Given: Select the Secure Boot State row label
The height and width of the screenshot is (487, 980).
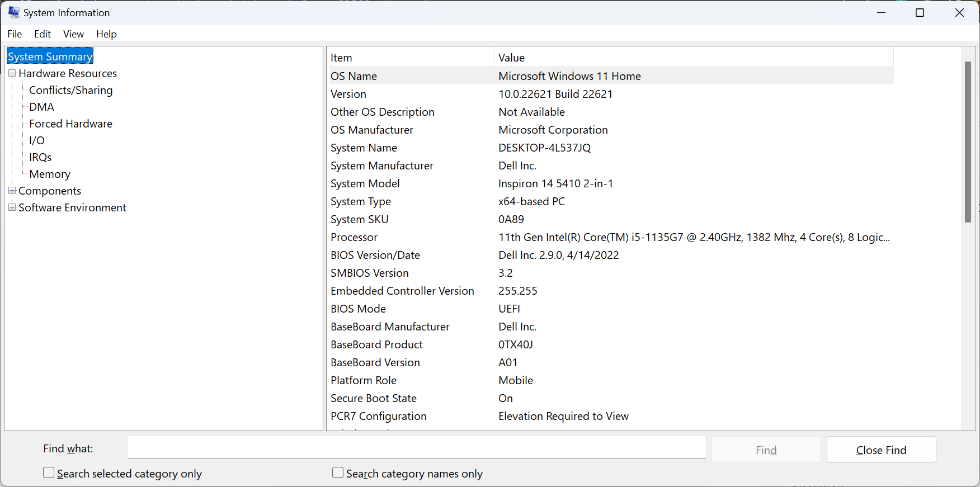Looking at the screenshot, I should coord(374,398).
